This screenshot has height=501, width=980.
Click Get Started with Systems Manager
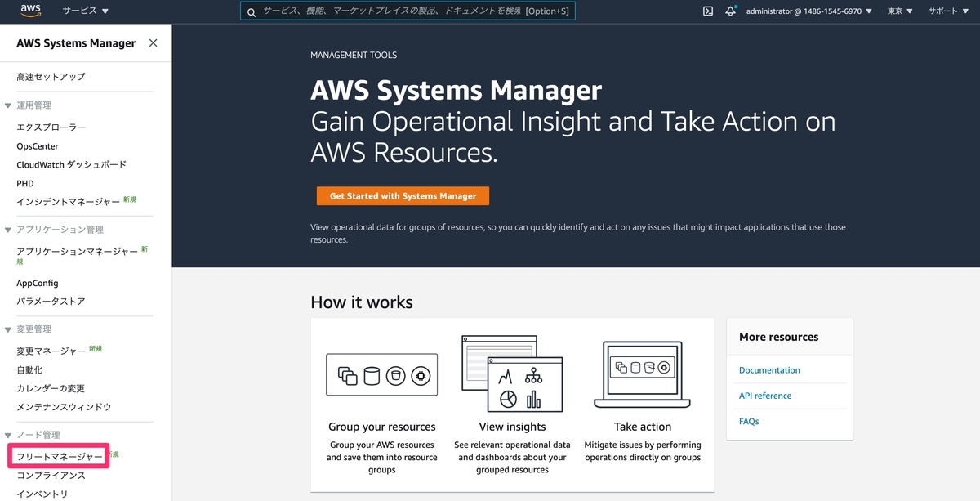click(403, 196)
